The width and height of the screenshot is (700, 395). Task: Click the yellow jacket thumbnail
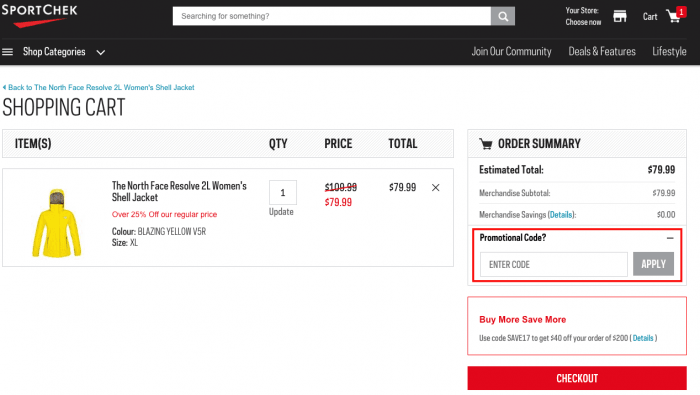57,223
